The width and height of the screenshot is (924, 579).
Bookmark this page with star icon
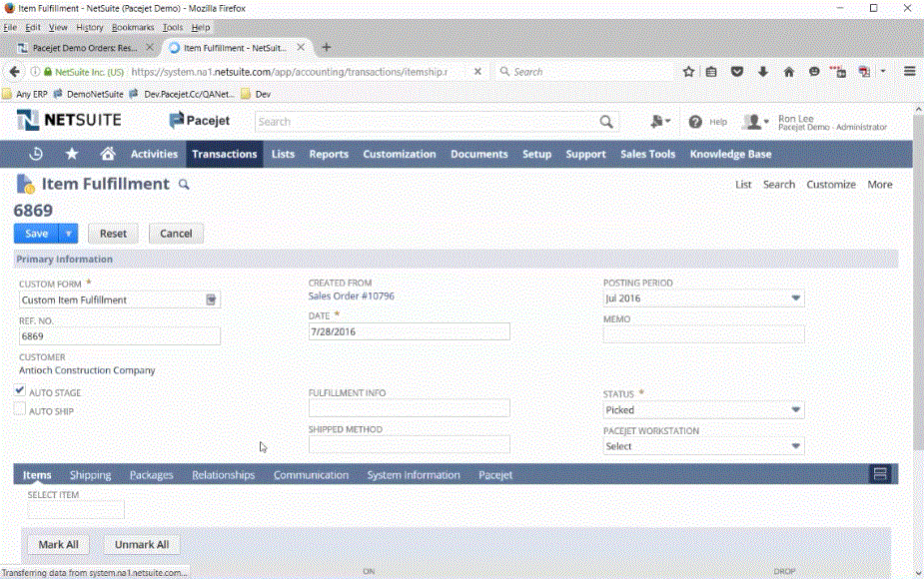point(688,72)
